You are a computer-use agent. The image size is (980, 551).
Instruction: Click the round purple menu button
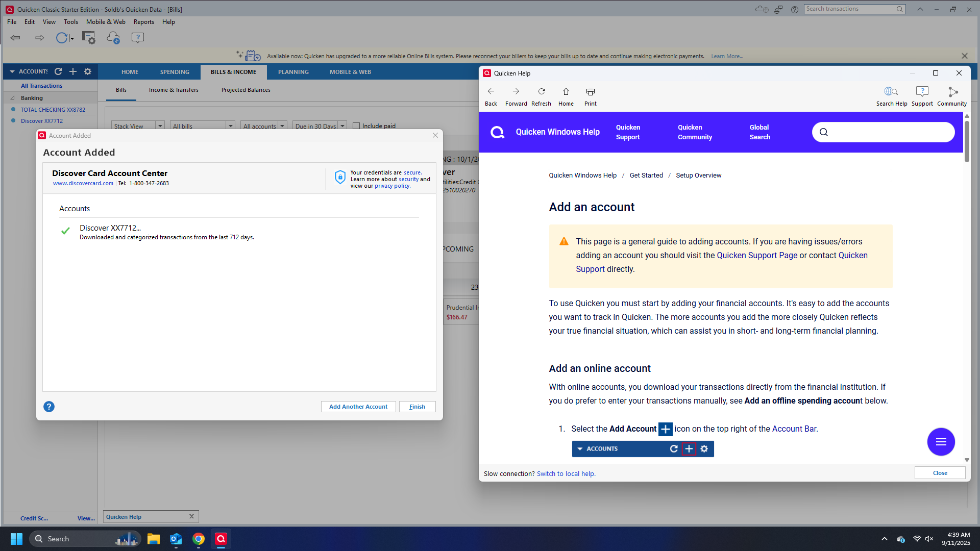pos(941,442)
